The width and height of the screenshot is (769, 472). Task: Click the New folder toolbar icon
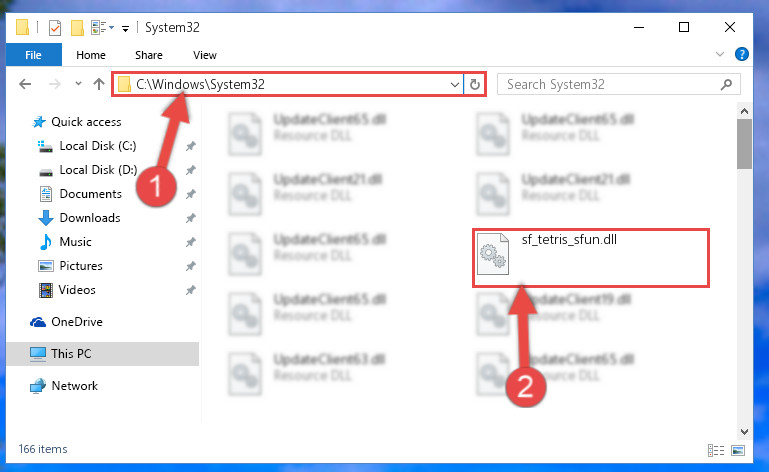pos(77,27)
